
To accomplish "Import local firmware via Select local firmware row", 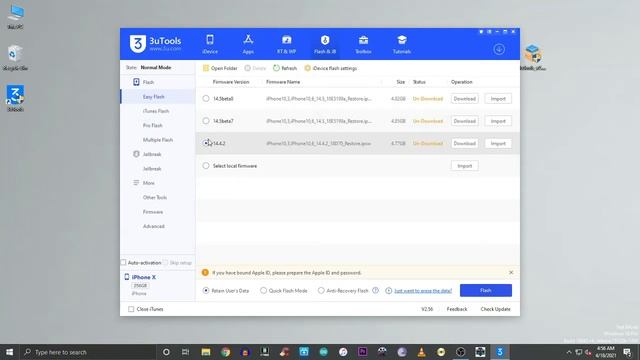I will (464, 166).
